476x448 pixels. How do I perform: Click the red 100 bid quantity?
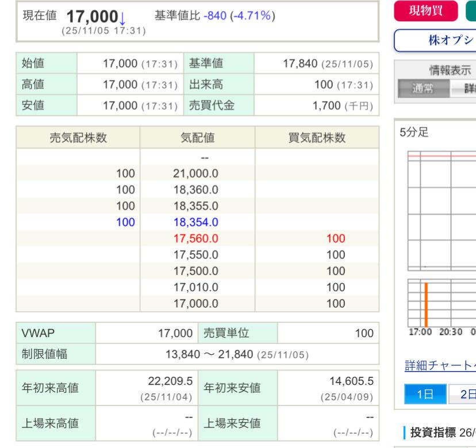coord(336,238)
